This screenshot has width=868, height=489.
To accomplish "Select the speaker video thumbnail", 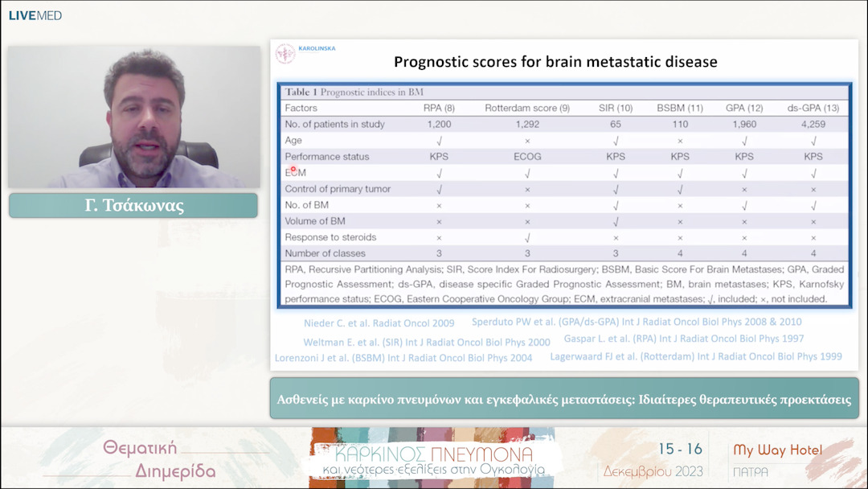I will (134, 117).
